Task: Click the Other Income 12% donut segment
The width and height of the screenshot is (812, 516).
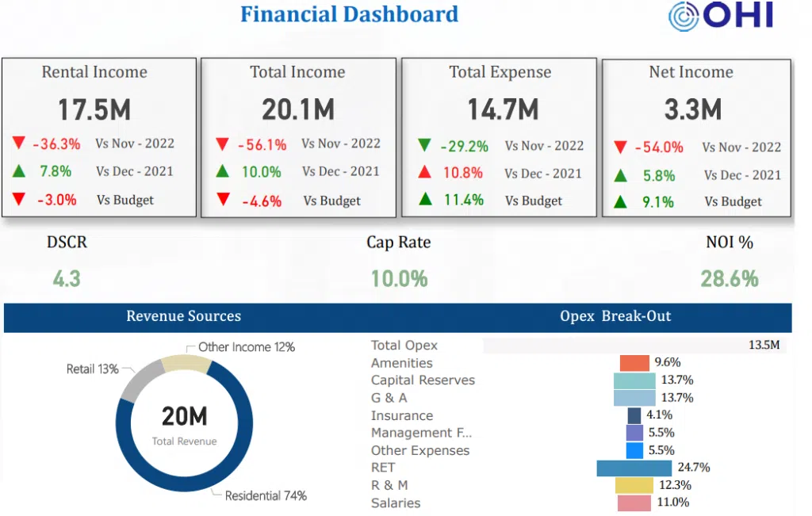Action: coord(186,364)
